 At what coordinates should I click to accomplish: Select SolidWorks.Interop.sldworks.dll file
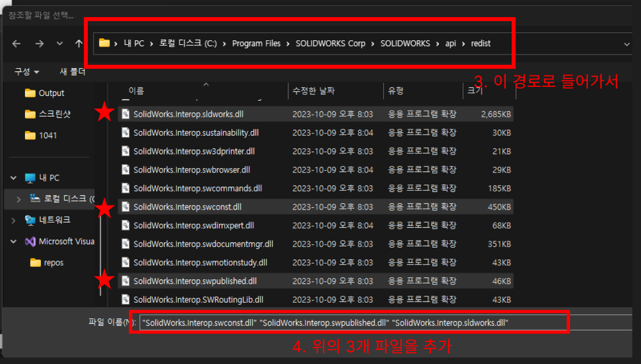click(x=316, y=114)
